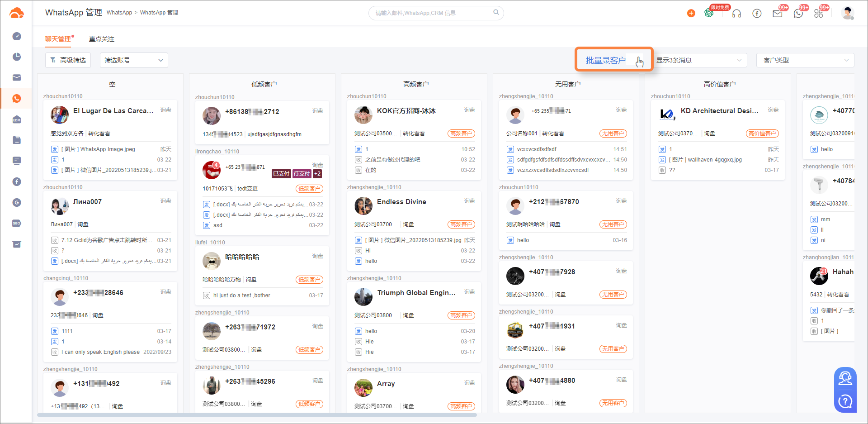
Task: Open the ChatGPT limited-free icon
Action: (709, 13)
